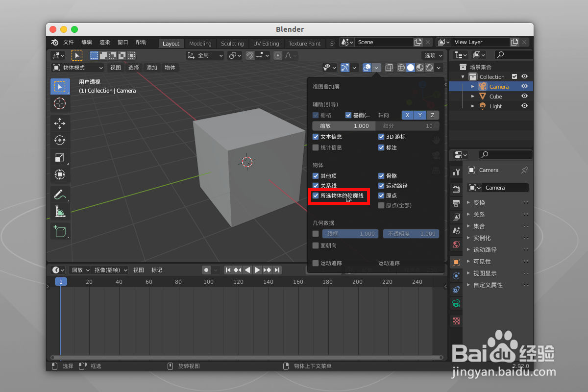Switch to Material Preview shading

420,68
